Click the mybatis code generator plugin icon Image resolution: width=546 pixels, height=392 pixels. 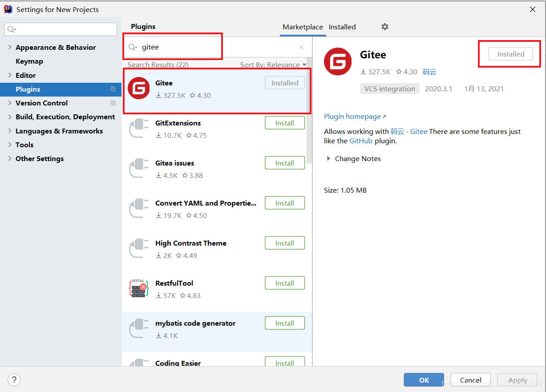pos(138,329)
